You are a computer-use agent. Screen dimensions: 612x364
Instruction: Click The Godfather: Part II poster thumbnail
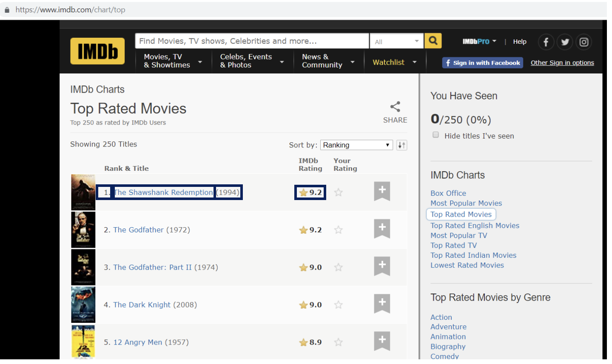tap(83, 267)
